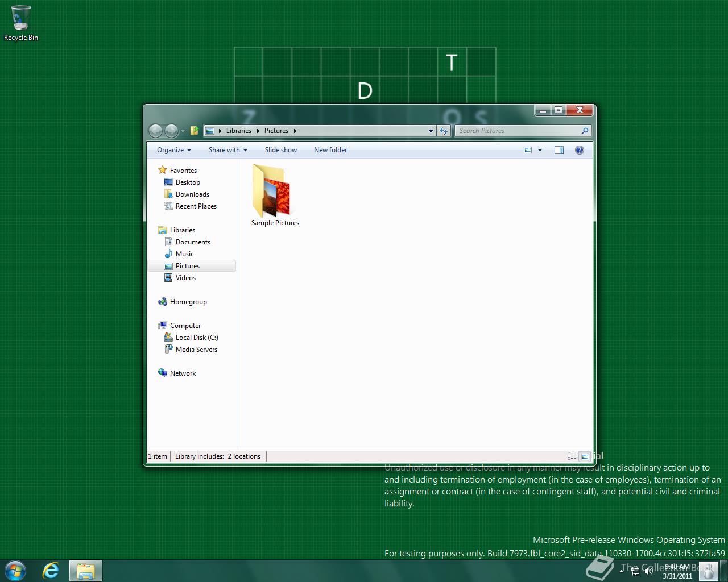This screenshot has width=728, height=582.
Task: Open the Videos library
Action: (185, 277)
